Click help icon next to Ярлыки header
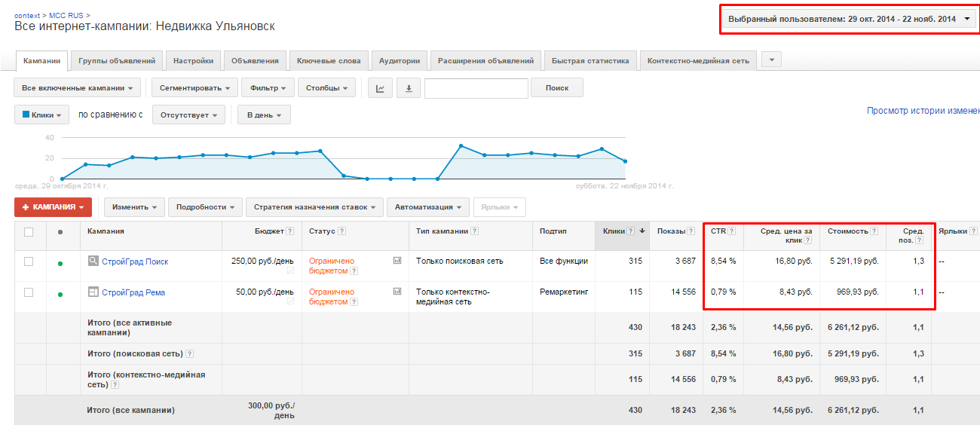The width and height of the screenshot is (980, 425). [x=974, y=231]
